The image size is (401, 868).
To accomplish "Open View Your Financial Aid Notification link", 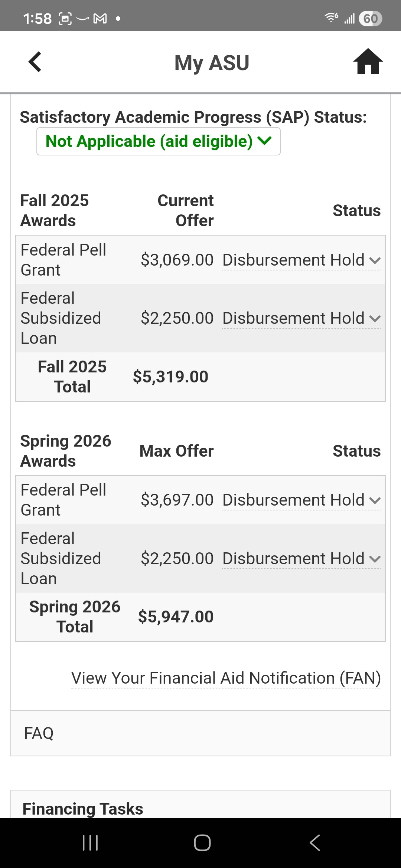I will pyautogui.click(x=226, y=678).
